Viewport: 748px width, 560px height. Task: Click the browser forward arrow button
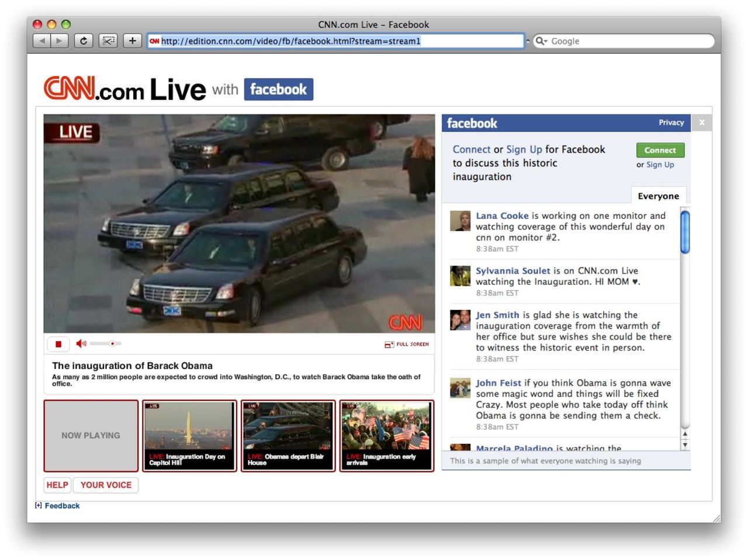coord(59,41)
